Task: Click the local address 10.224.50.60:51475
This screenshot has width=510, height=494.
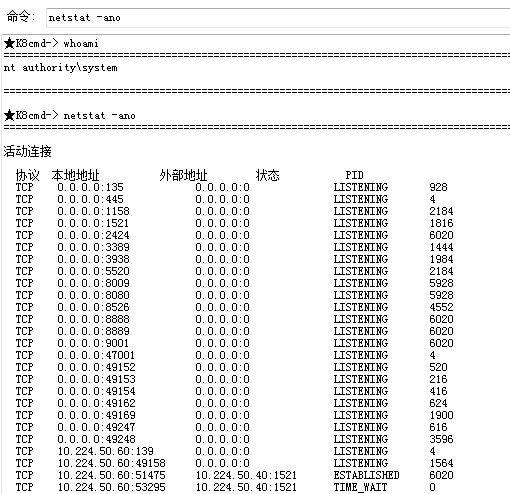Action: (x=112, y=475)
